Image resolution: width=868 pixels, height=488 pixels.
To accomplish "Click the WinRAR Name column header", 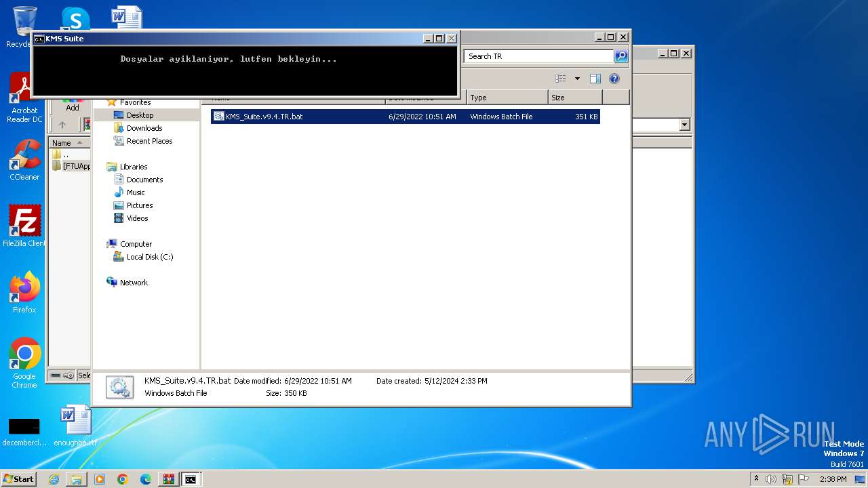I will point(69,143).
